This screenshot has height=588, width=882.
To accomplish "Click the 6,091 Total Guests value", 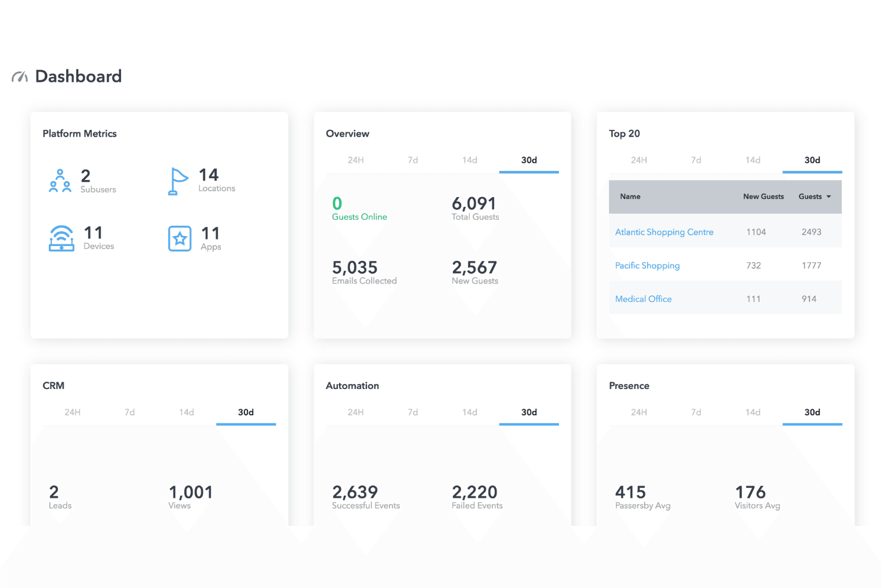I will (x=474, y=203).
